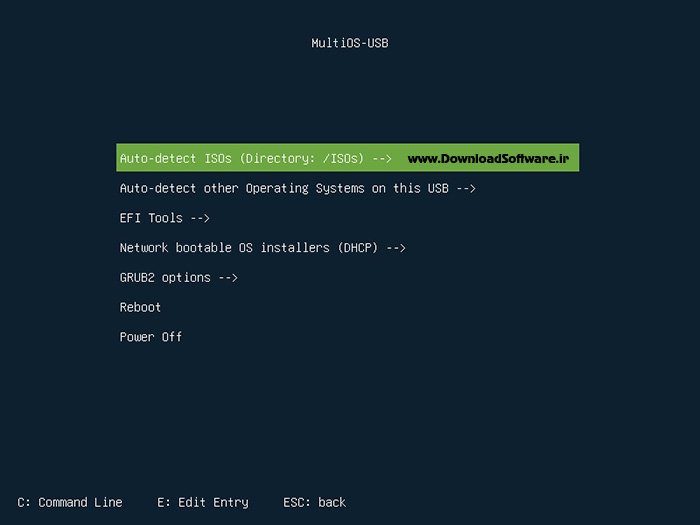Viewport: 700px width, 525px height.
Task: Click the green highlighted selection bar
Action: pyautogui.click(x=348, y=157)
